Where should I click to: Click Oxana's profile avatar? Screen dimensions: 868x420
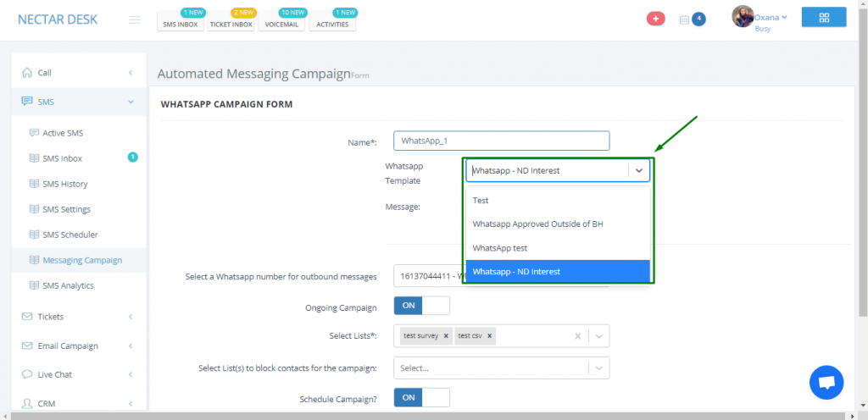(743, 17)
